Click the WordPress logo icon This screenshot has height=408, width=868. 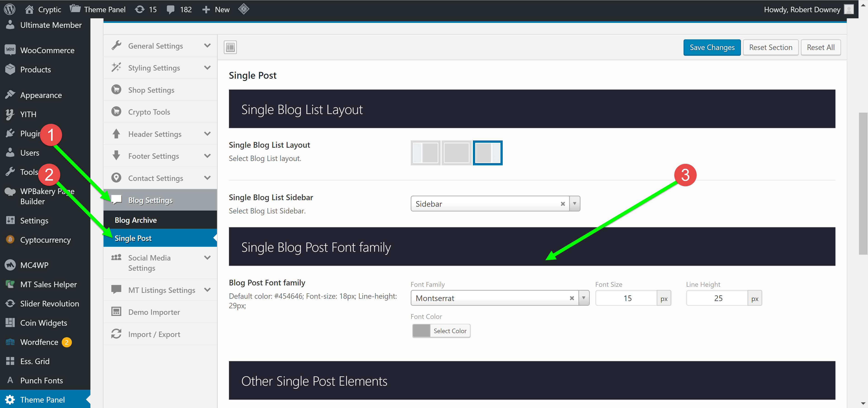click(x=10, y=9)
